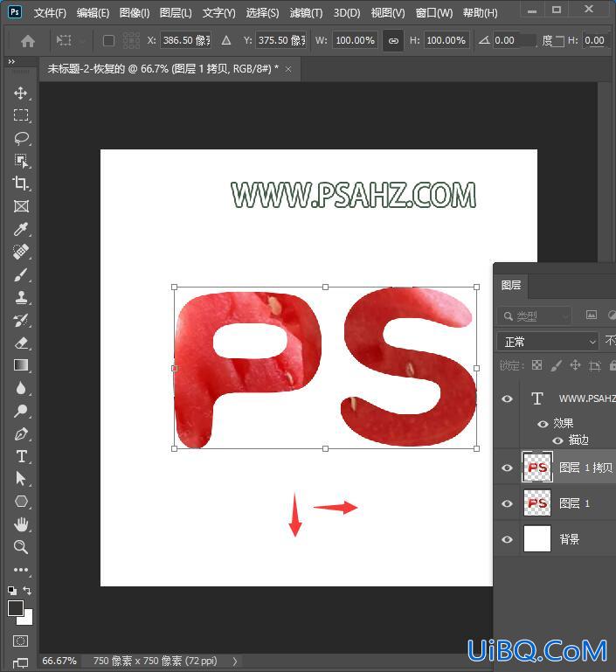Select the Dodge tool
This screenshot has height=672, width=616.
point(21,411)
